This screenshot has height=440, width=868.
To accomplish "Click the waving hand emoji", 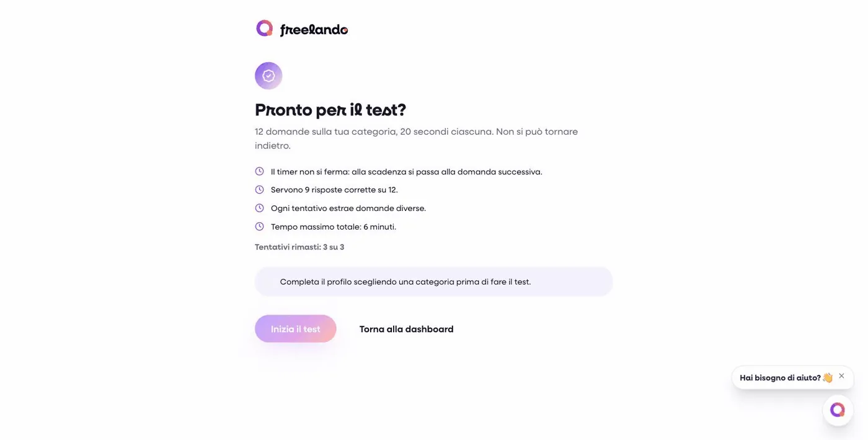I will click(827, 378).
